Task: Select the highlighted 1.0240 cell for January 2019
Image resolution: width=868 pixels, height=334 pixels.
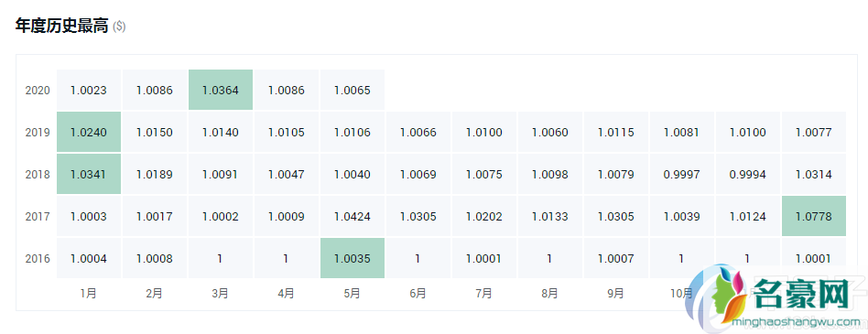Action: click(89, 132)
